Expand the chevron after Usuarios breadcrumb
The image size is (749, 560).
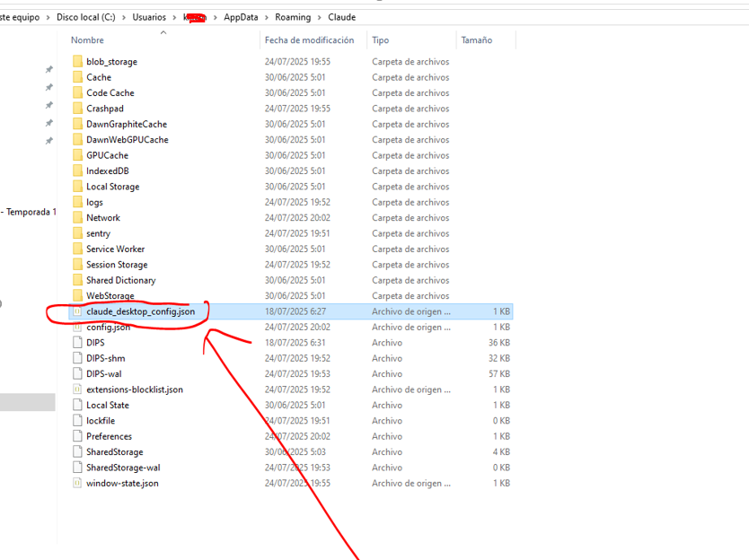(x=173, y=17)
